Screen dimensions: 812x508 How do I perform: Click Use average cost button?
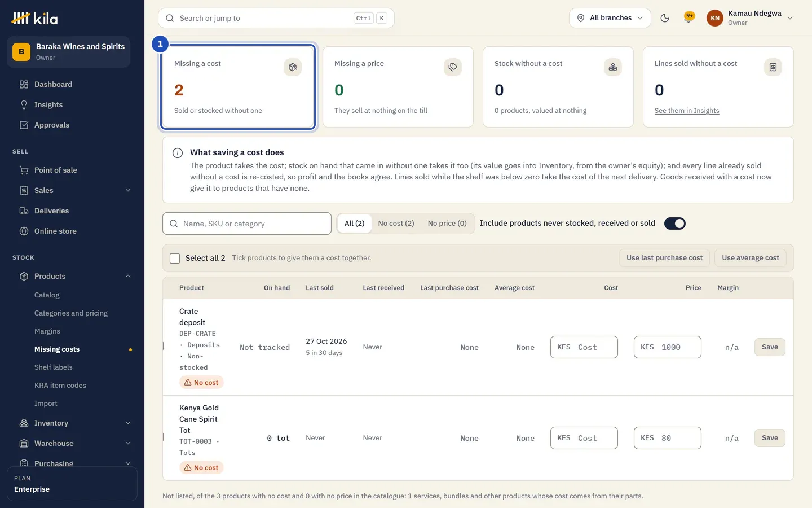tap(751, 258)
